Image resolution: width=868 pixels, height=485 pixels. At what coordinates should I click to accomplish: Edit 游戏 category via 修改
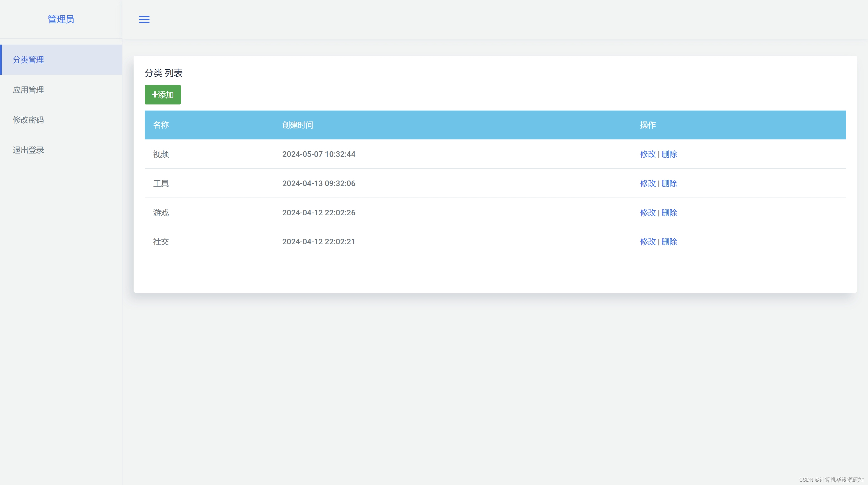point(648,213)
